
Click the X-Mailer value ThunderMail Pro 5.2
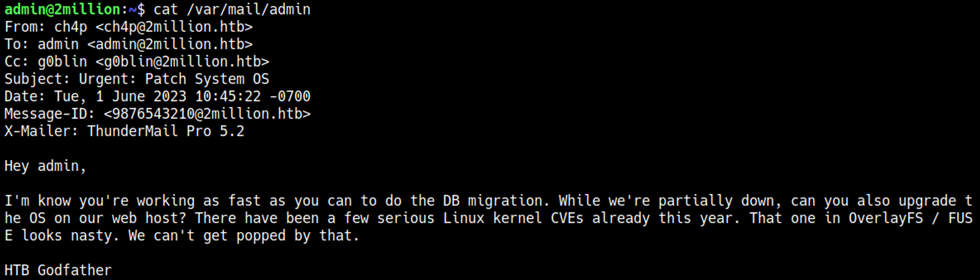(166, 131)
